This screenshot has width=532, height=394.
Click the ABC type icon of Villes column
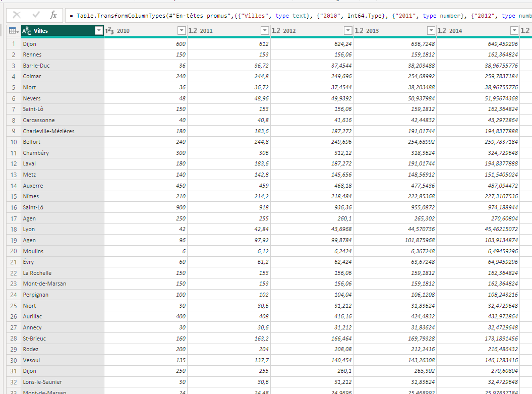pyautogui.click(x=26, y=31)
